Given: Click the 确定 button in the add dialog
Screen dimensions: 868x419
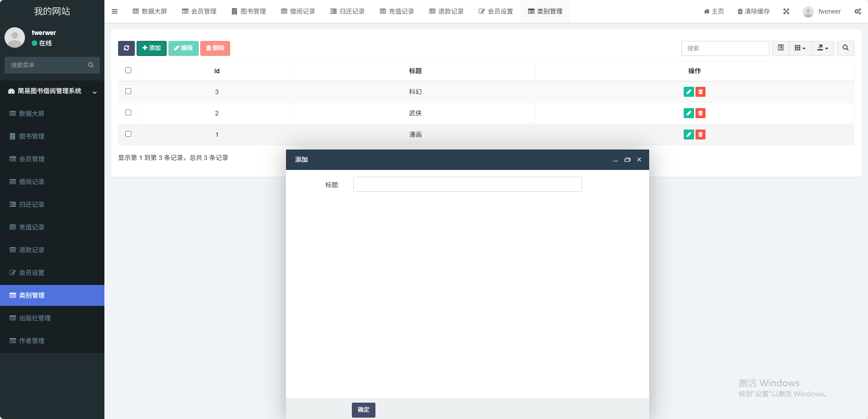Looking at the screenshot, I should click(363, 410).
